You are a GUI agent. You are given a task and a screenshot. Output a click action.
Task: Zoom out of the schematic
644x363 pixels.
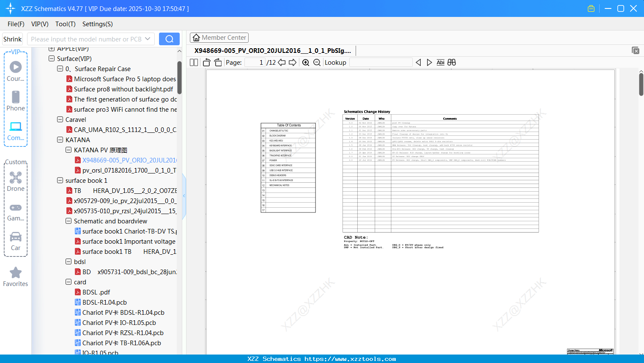[317, 62]
